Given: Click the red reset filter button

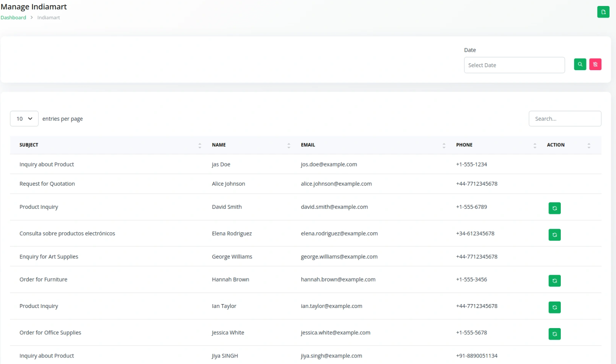Looking at the screenshot, I should 595,64.
